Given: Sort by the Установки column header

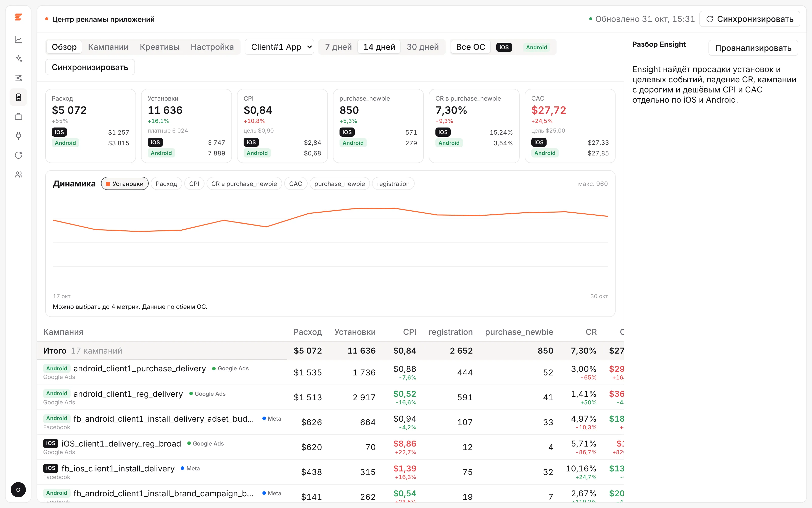Looking at the screenshot, I should pos(355,332).
